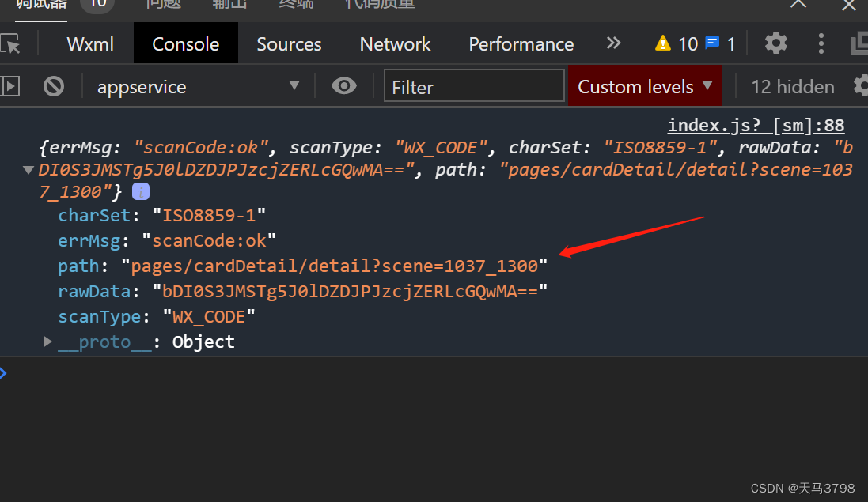Image resolution: width=868 pixels, height=502 pixels.
Task: Switch to the Sources tab
Action: click(288, 43)
